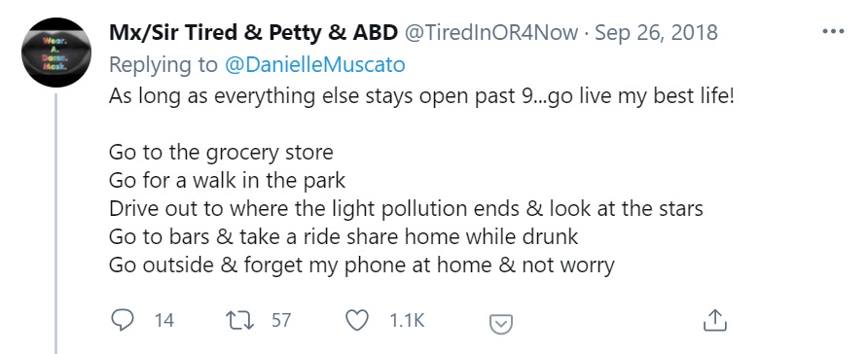Open the three-dot more options menu

(833, 32)
